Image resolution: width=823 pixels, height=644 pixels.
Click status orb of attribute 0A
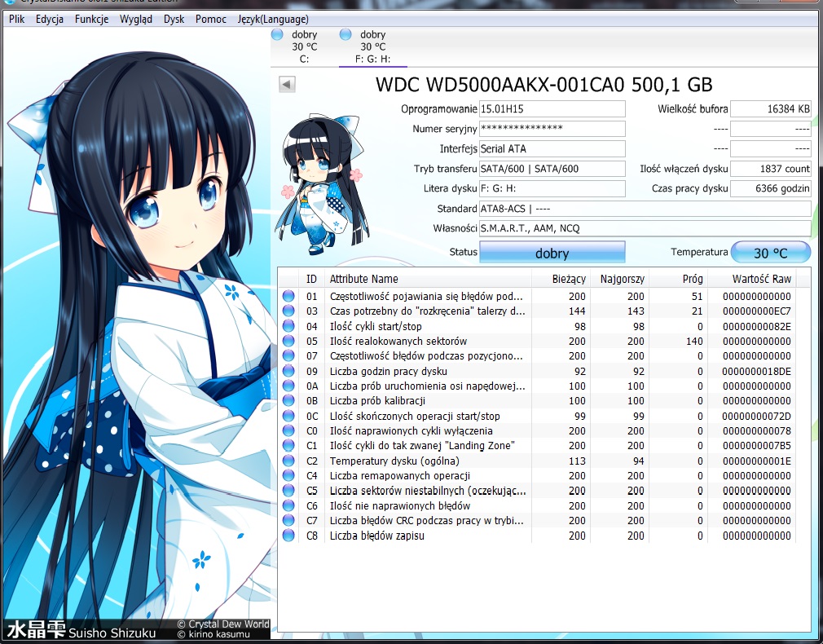pyautogui.click(x=288, y=386)
